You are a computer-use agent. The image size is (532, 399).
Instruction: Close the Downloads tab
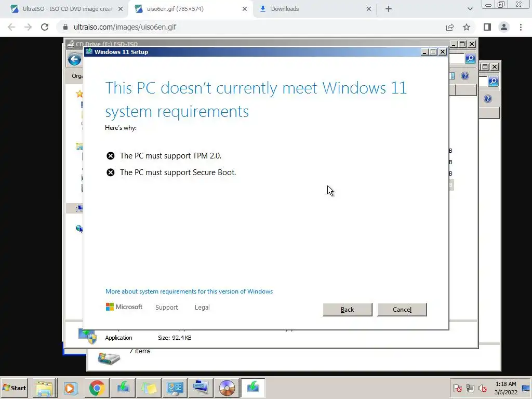point(369,9)
